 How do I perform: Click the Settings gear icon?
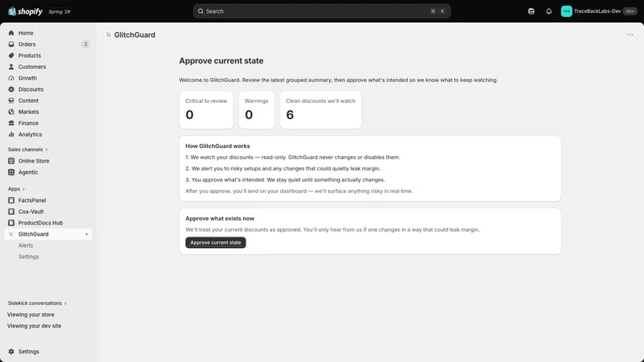click(11, 352)
